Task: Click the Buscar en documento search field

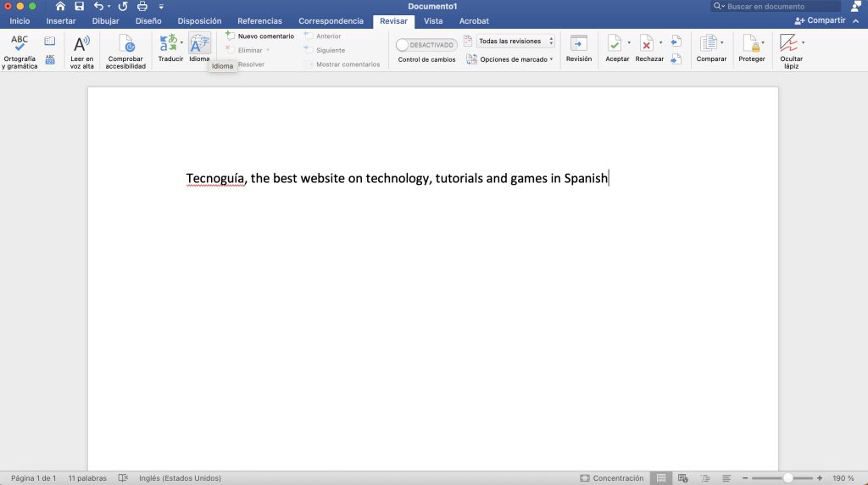Action: pos(775,6)
